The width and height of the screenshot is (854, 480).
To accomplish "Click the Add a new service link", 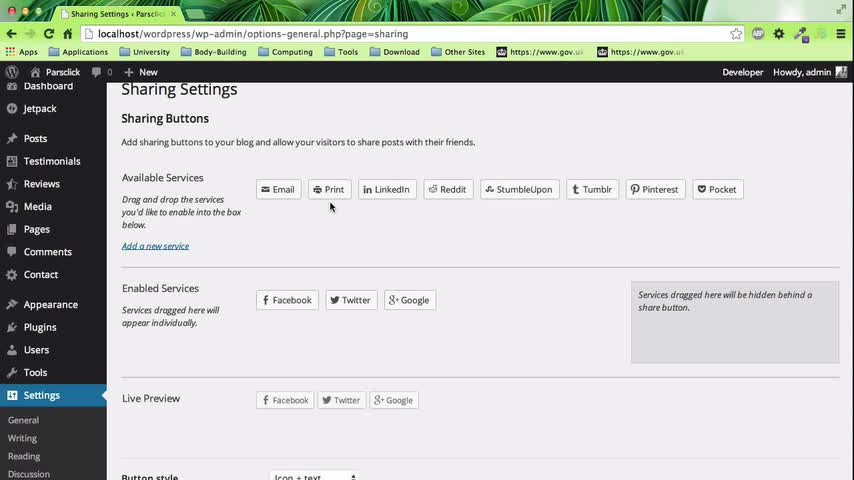I will [155, 246].
